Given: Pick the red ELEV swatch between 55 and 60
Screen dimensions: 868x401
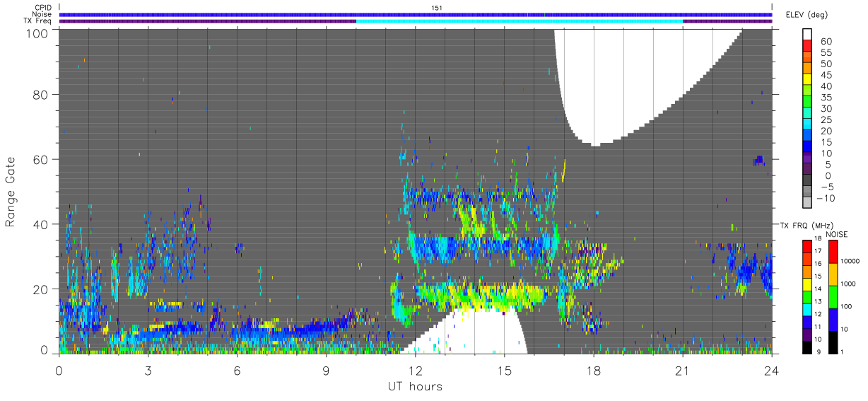Looking at the screenshot, I should [807, 46].
